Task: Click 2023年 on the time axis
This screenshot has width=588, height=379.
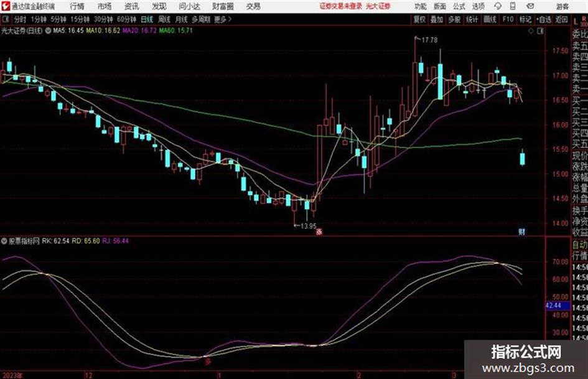Action: pos(12,375)
